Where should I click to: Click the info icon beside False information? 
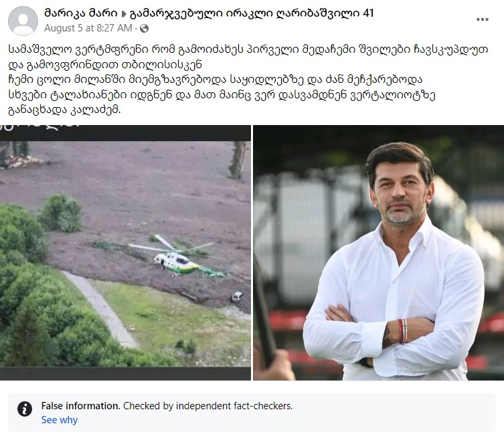(25, 409)
